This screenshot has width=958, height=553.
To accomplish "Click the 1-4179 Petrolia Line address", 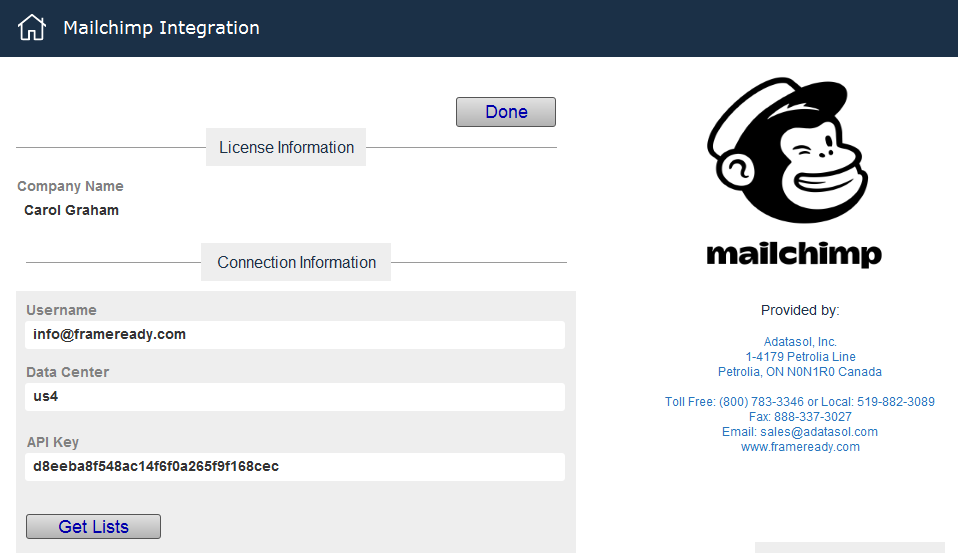I will pos(800,357).
